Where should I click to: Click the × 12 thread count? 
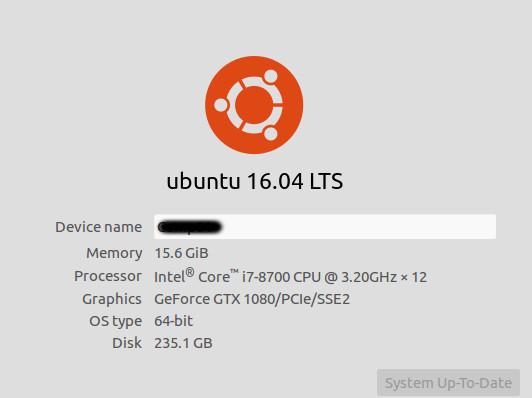[x=414, y=277]
